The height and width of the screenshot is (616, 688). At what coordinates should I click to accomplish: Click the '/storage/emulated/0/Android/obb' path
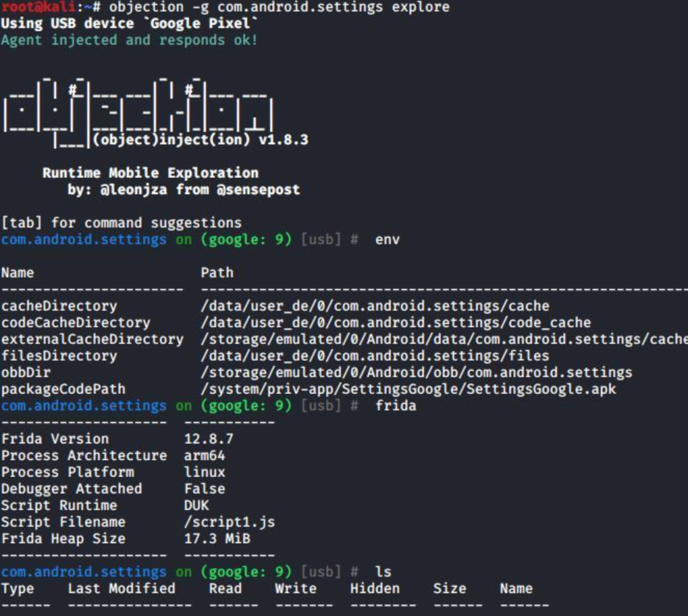[417, 372]
